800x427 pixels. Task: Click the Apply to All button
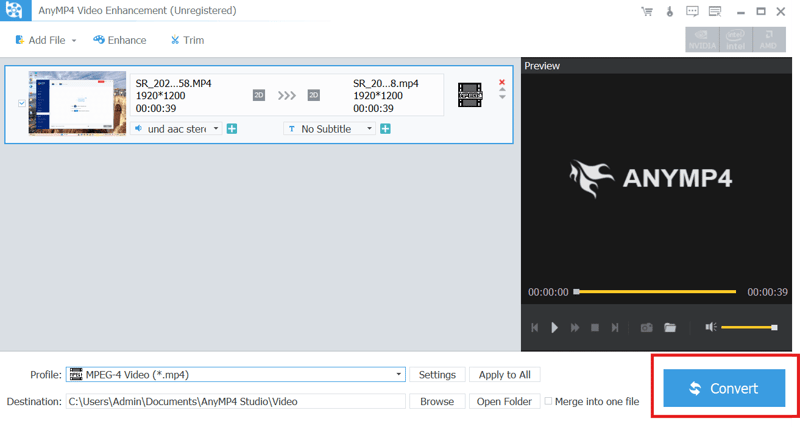point(505,375)
